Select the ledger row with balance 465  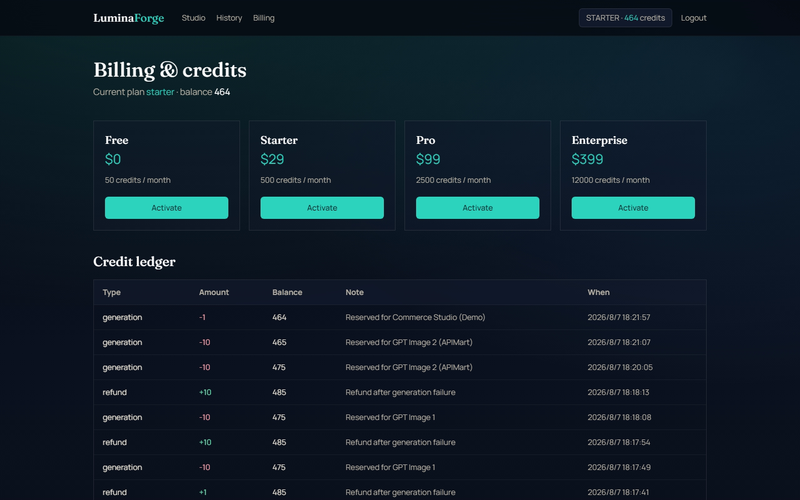pos(400,342)
